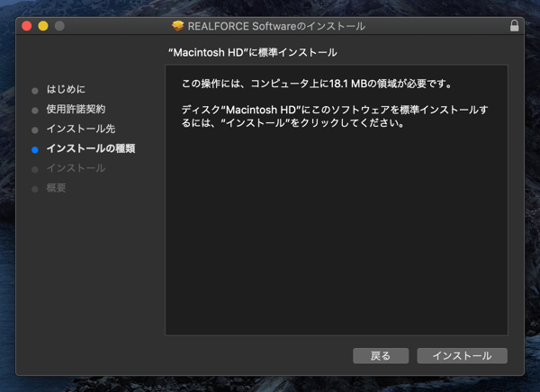Click the window title REALFORCE Softwareのインストール

[276, 26]
